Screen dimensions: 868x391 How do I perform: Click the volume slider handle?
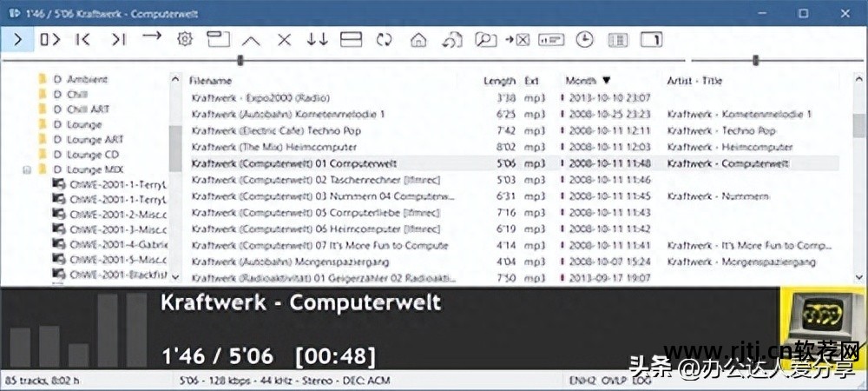(x=756, y=60)
